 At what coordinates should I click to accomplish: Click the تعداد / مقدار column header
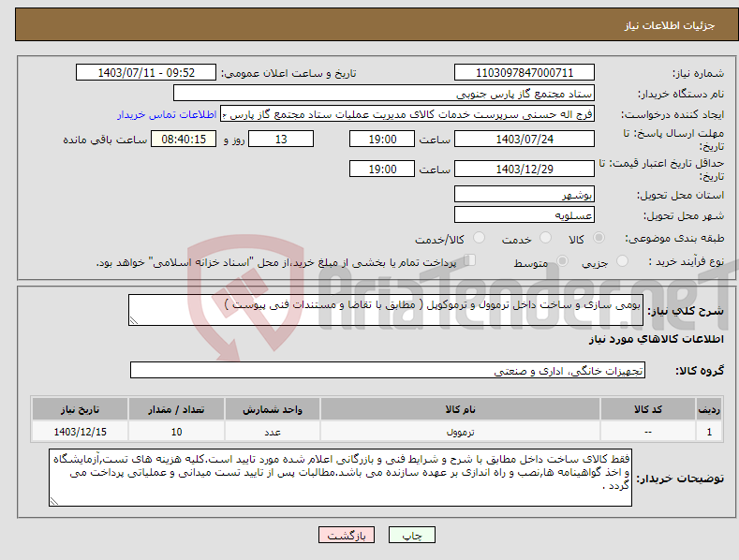click(176, 409)
